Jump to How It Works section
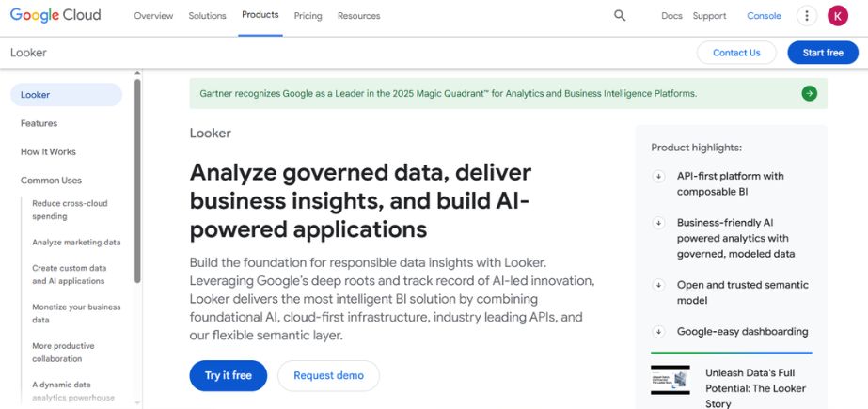This screenshot has width=868, height=409. pos(48,151)
